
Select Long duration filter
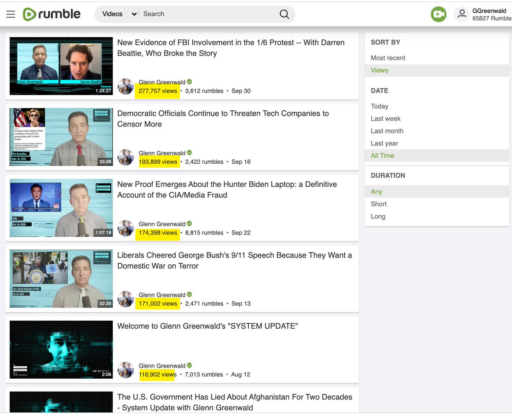378,216
